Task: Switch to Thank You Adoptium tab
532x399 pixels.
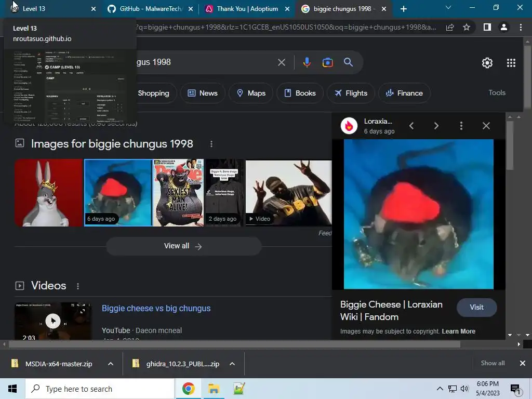Action: pyautogui.click(x=247, y=9)
